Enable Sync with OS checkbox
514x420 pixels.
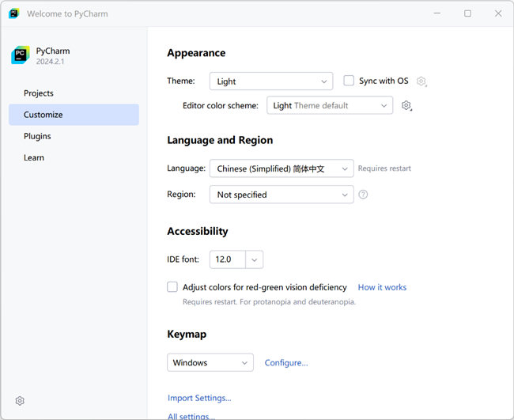[x=349, y=81]
